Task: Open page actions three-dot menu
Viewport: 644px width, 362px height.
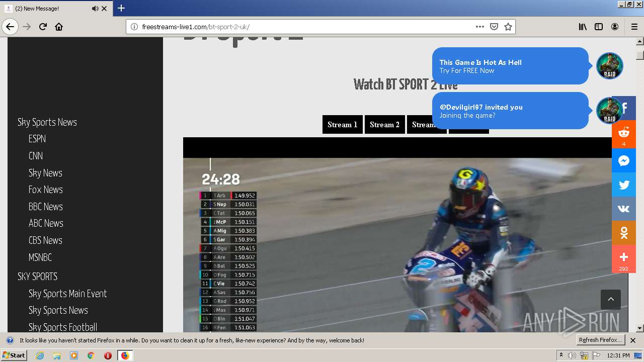Action: click(480, 27)
